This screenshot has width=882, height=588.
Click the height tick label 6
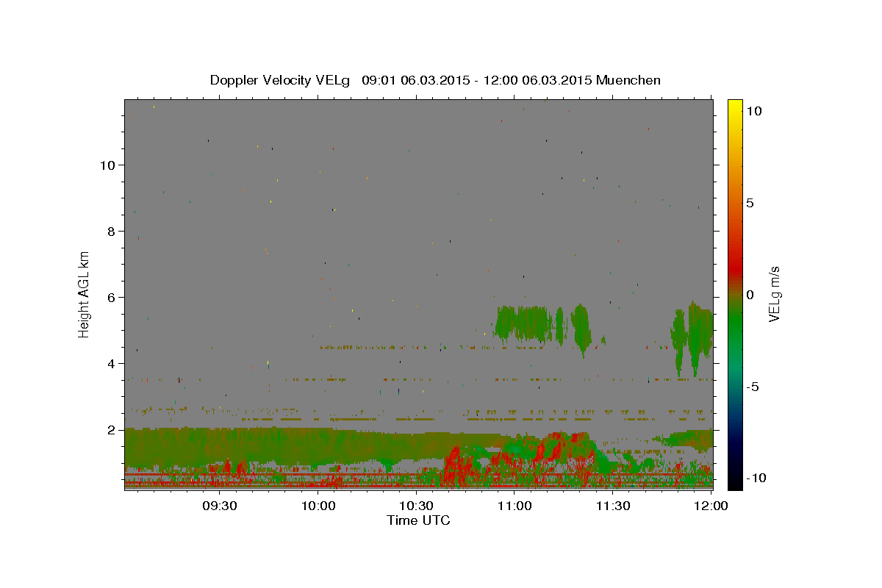coord(111,298)
